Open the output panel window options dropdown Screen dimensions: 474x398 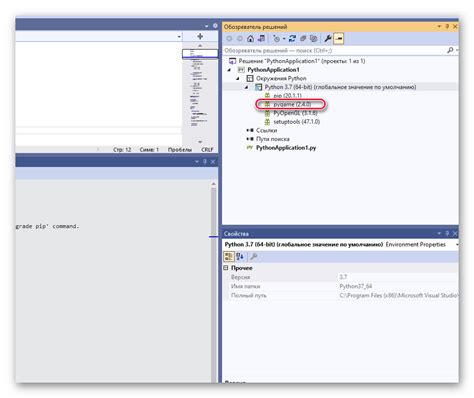[197, 162]
